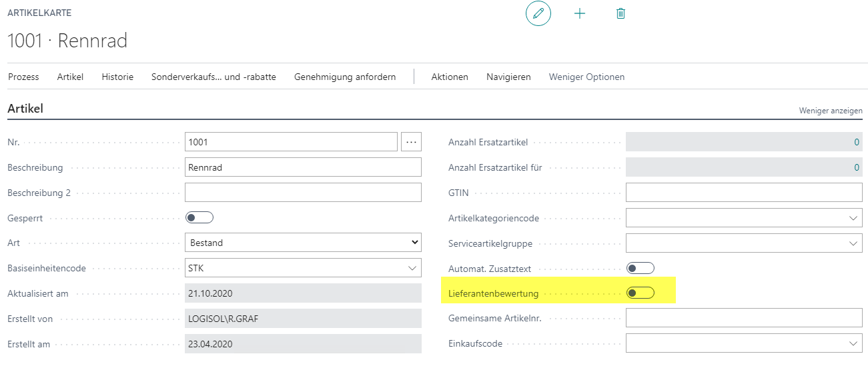Expand the Serviceartikelgruppe dropdown

coord(744,243)
